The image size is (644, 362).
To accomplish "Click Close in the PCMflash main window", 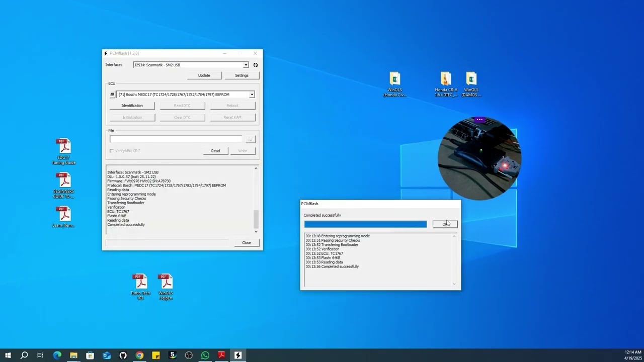I will tap(247, 243).
